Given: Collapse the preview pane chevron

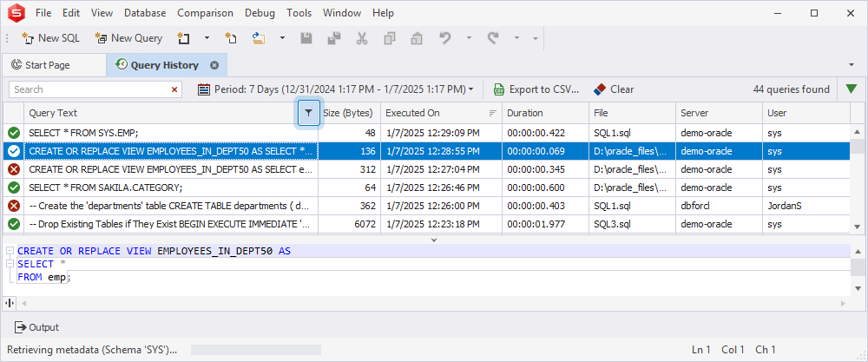Looking at the screenshot, I should point(434,240).
